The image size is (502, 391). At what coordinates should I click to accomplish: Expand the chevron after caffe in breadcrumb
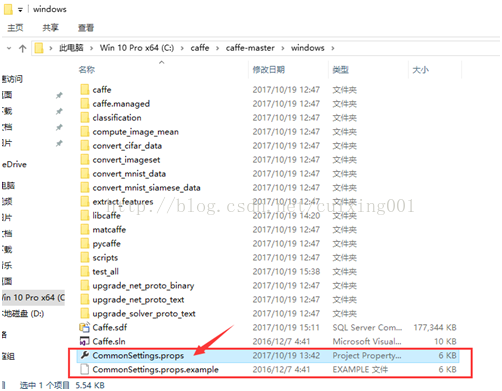pos(217,48)
